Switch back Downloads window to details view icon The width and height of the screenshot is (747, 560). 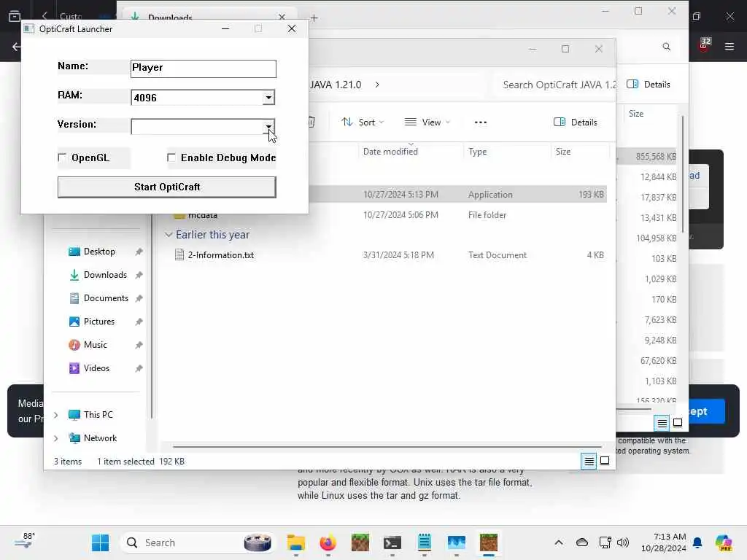coord(662,423)
